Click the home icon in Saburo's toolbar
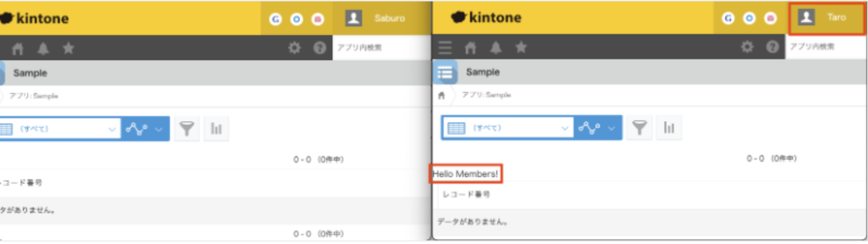 point(18,49)
